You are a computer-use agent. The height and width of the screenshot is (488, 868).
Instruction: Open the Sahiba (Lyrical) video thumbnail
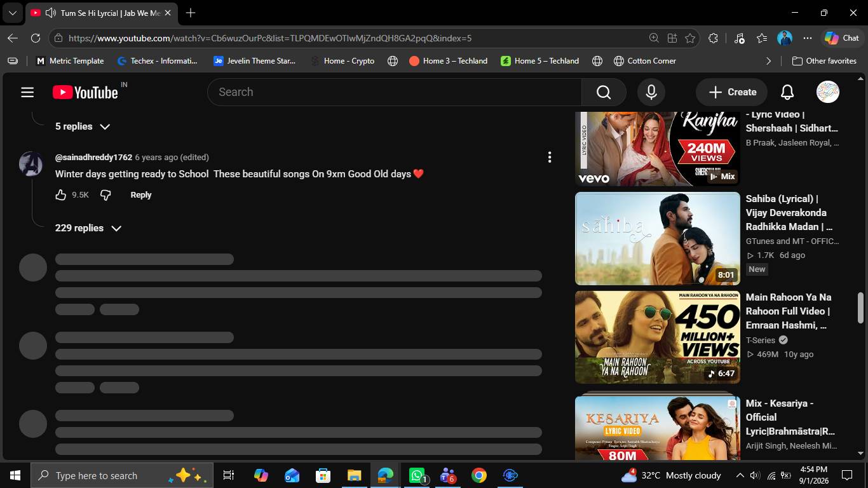[658, 238]
